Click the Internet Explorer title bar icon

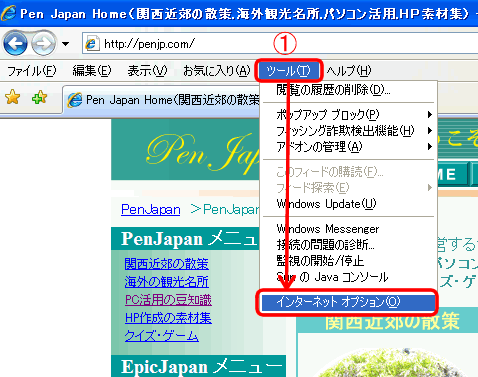[8, 13]
